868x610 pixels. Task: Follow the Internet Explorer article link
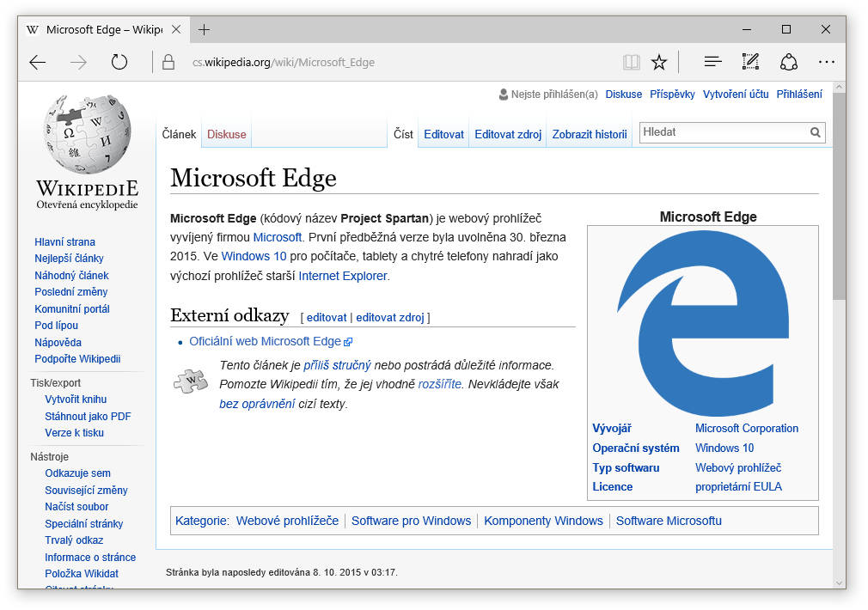tap(343, 276)
